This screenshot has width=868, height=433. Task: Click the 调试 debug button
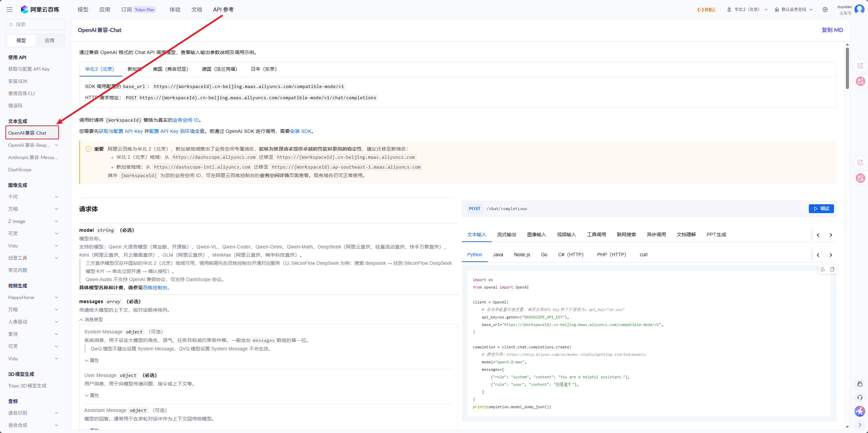[x=821, y=209]
